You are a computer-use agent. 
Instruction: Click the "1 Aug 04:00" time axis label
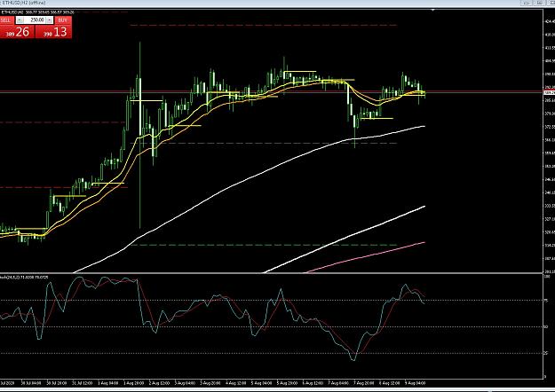(108, 383)
